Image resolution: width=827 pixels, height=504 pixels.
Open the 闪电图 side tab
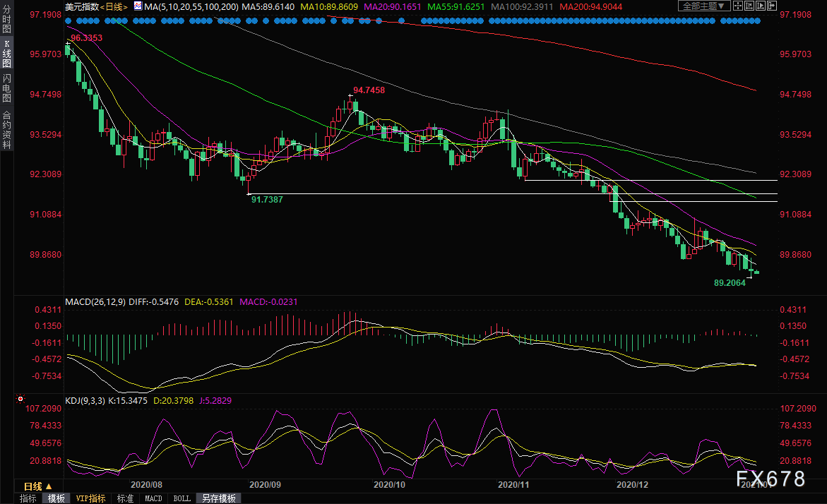pos(6,88)
